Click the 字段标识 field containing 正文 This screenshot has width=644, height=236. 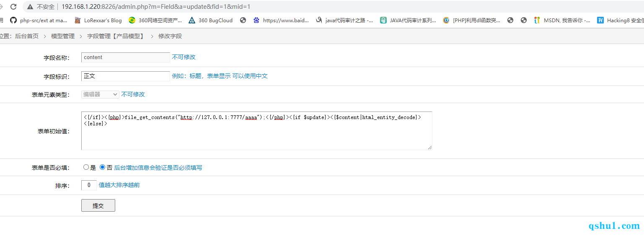pos(126,76)
